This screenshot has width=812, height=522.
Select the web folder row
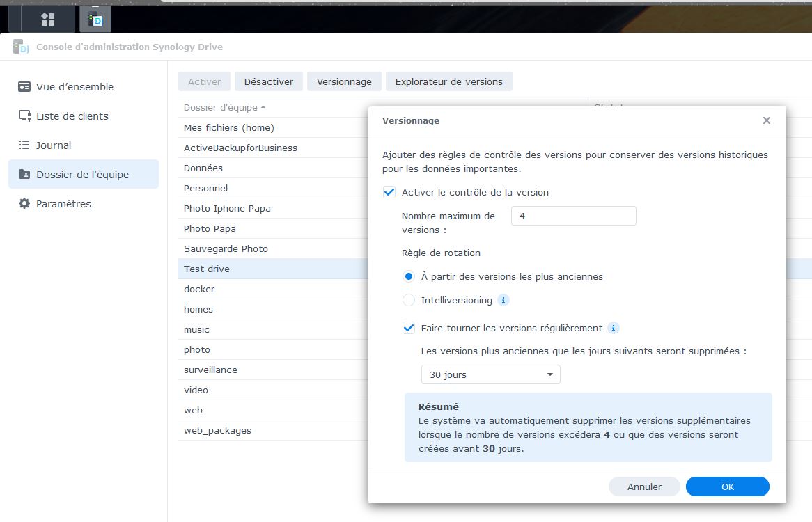(274, 410)
